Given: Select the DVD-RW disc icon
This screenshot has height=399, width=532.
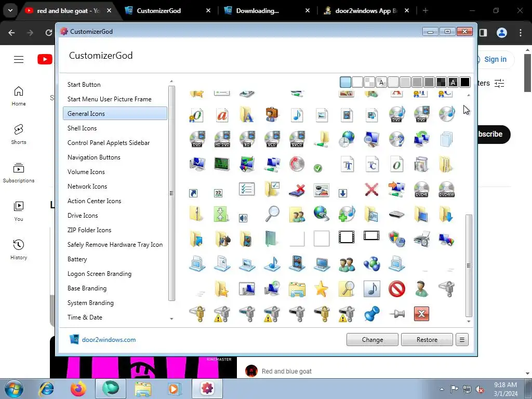Looking at the screenshot, I should (x=446, y=189).
